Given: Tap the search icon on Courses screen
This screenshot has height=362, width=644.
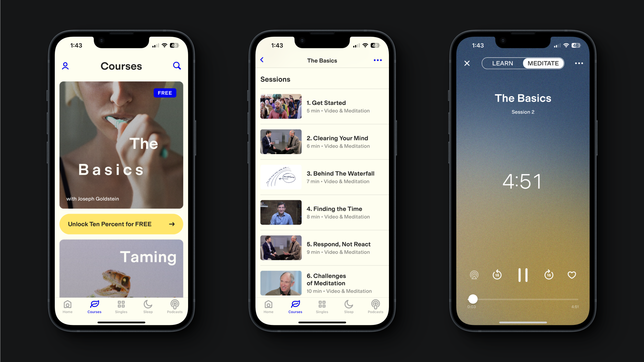Looking at the screenshot, I should tap(177, 65).
